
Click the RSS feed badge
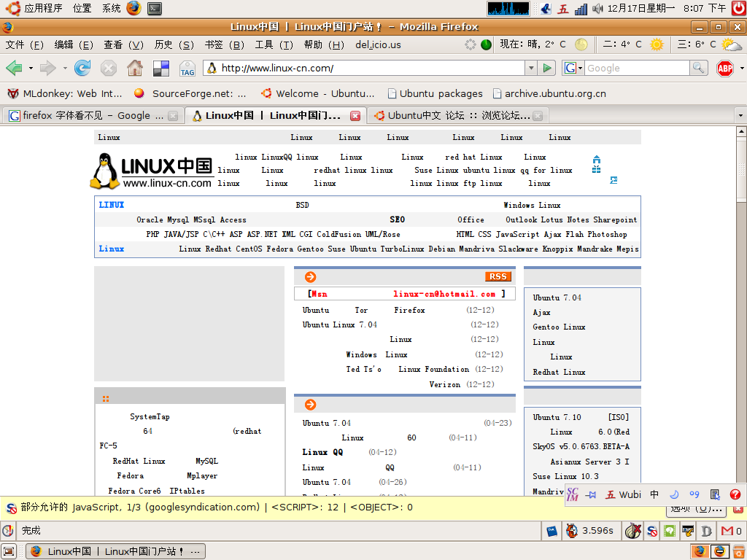point(498,276)
